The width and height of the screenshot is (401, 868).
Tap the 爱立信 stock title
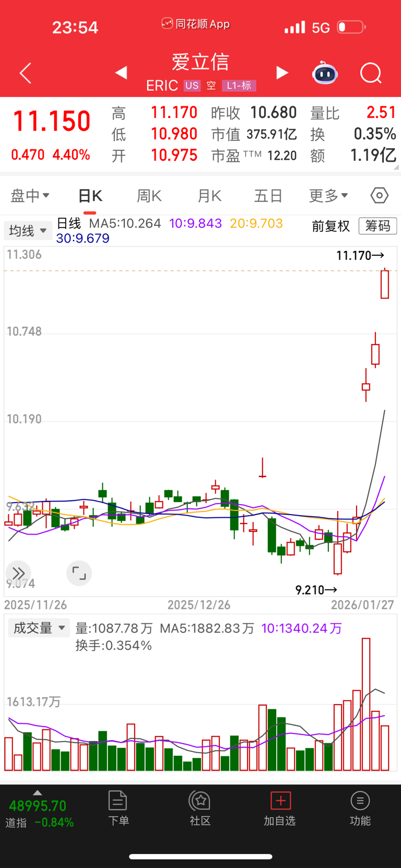[x=200, y=62]
